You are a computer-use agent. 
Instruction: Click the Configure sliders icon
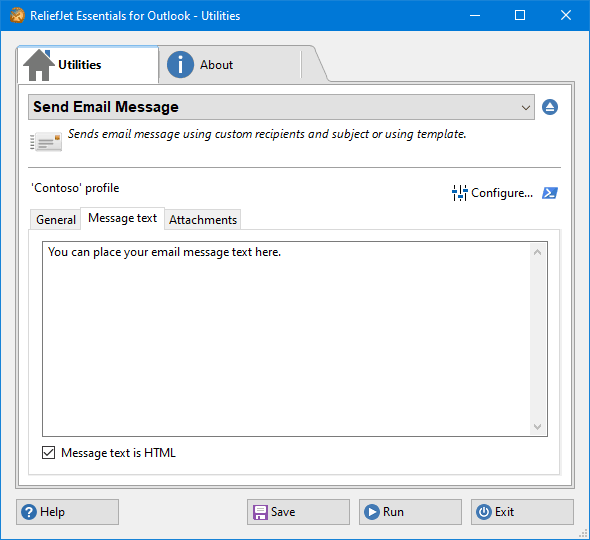point(459,193)
